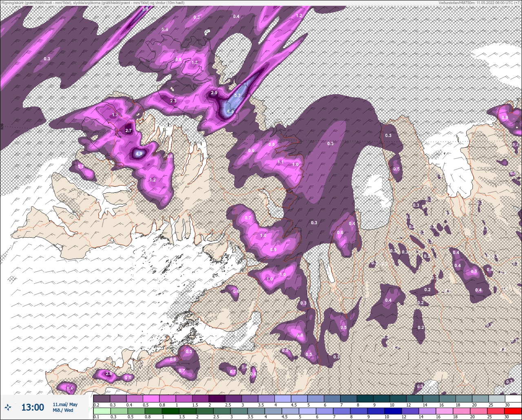Click the 2.9 precipitation value on the map
Viewport: 522px width, 420px height.
coord(214,93)
